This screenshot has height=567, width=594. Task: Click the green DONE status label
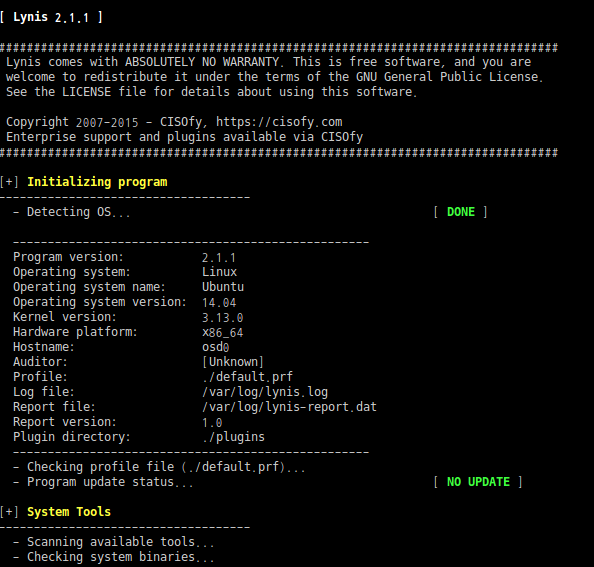pyautogui.click(x=461, y=212)
